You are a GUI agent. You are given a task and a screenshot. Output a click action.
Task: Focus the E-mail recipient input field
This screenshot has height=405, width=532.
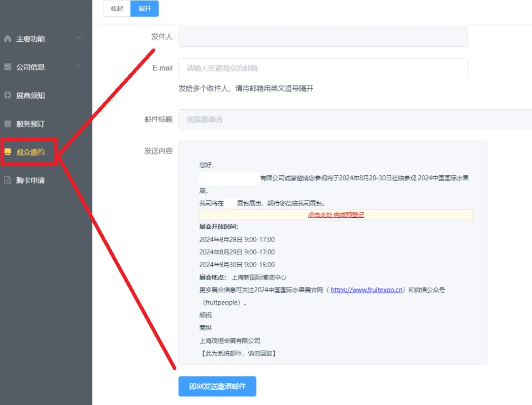point(323,68)
